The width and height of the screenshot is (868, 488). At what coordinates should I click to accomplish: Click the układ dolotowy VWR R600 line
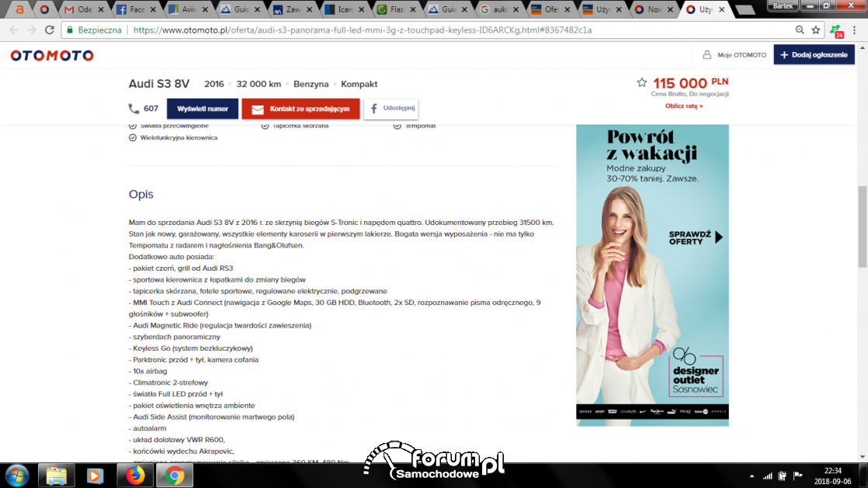(x=177, y=440)
